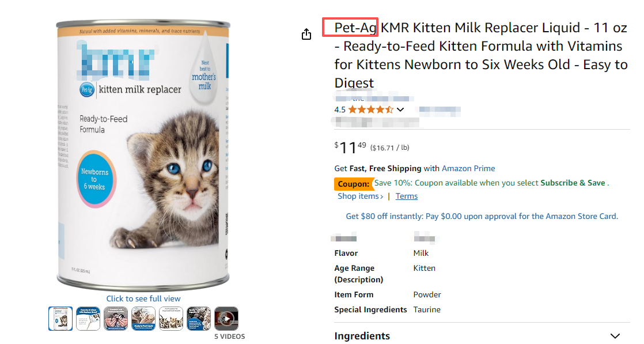644x344 pixels.
Task: Click the 5 VIDEOS label
Action: [x=230, y=337]
